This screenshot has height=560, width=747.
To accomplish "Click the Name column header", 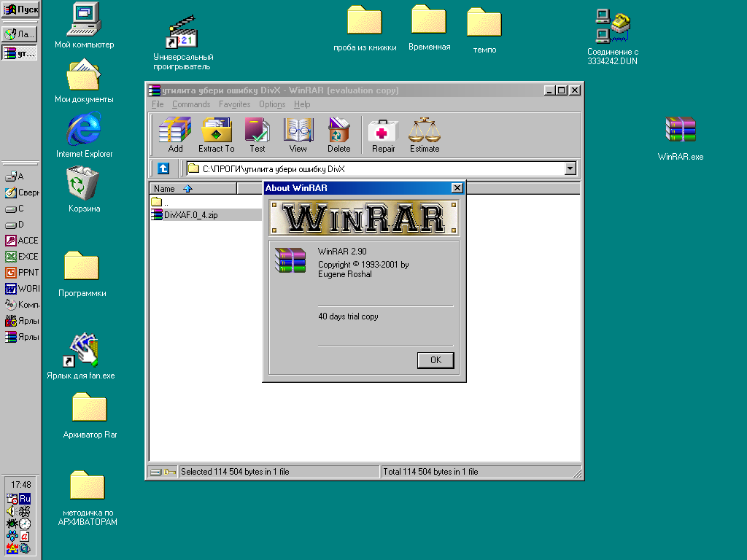I will point(193,189).
